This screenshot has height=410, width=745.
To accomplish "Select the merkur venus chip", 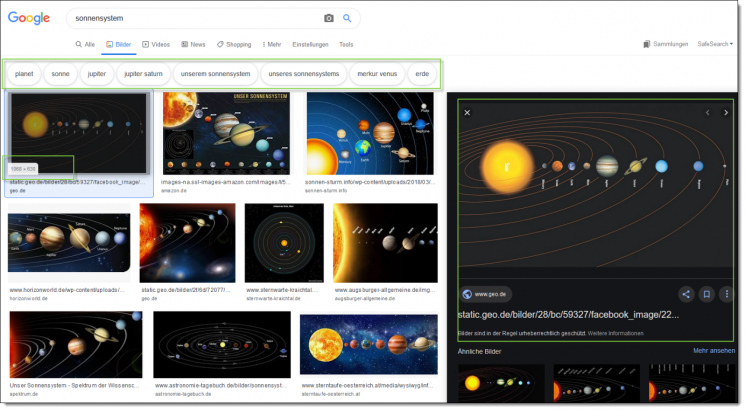I will tap(377, 74).
